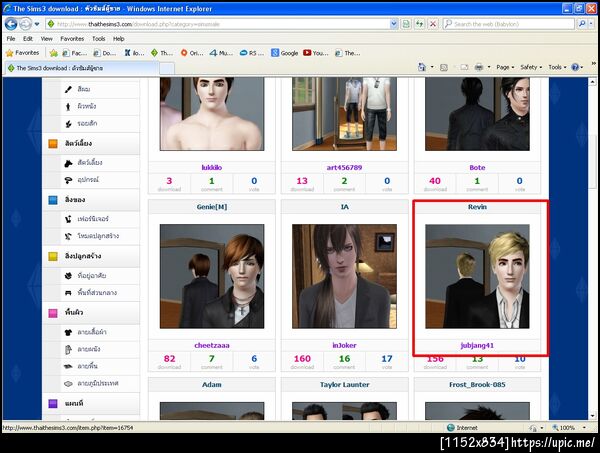Open uploader art456789 profile link

tap(344, 168)
